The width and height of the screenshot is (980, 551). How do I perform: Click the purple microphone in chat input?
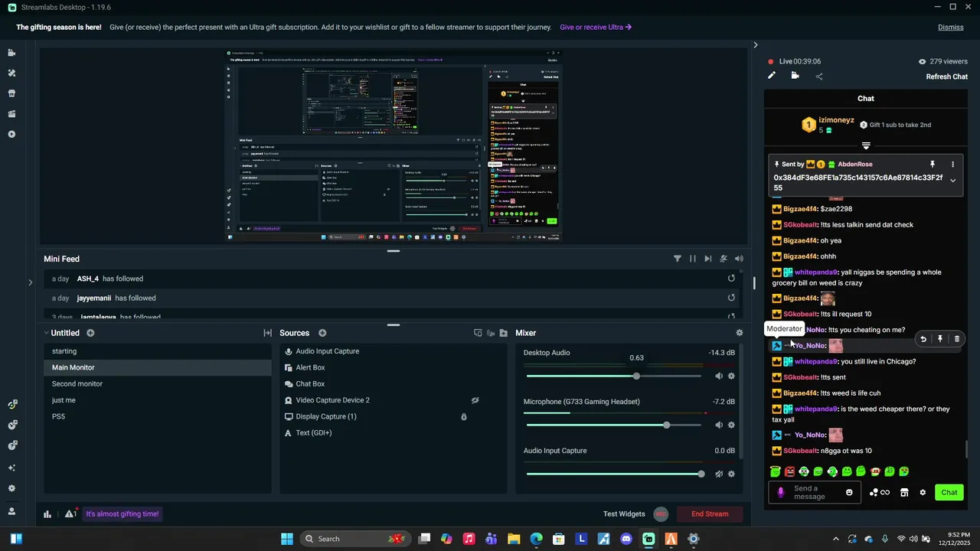[781, 493]
